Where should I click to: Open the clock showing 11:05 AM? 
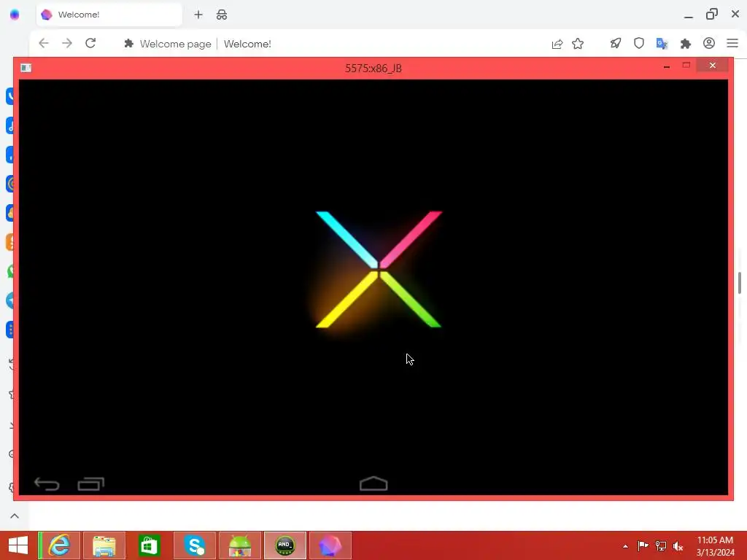pyautogui.click(x=715, y=545)
